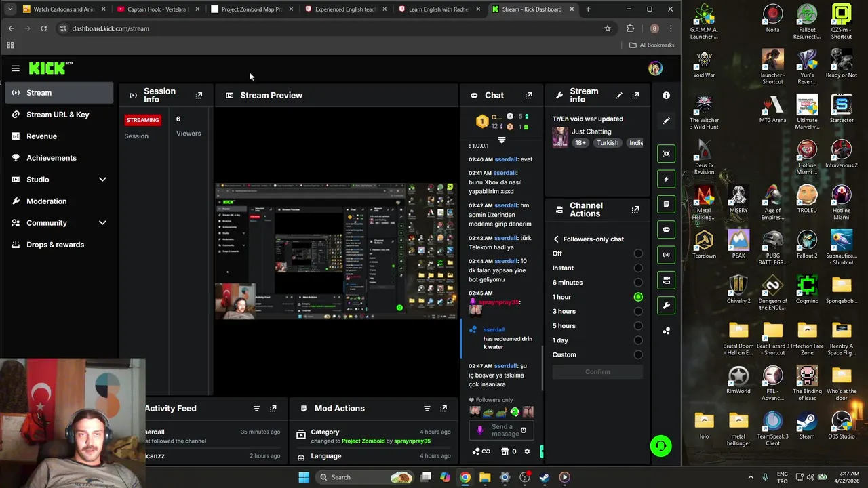Click the disabled Confirm button

coord(597,372)
